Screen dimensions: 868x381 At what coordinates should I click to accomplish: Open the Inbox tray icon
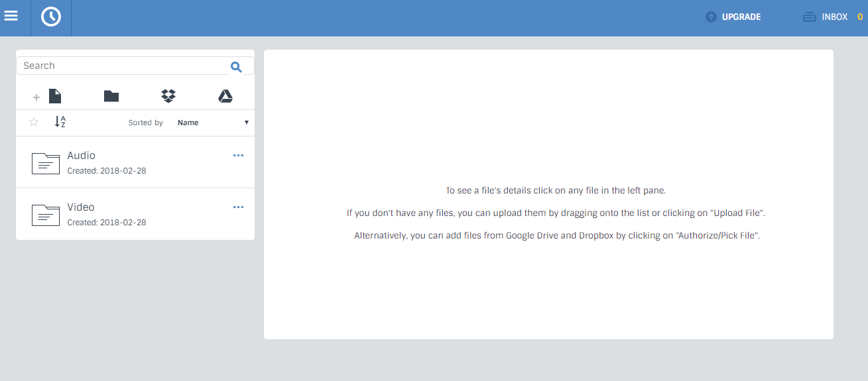(809, 17)
